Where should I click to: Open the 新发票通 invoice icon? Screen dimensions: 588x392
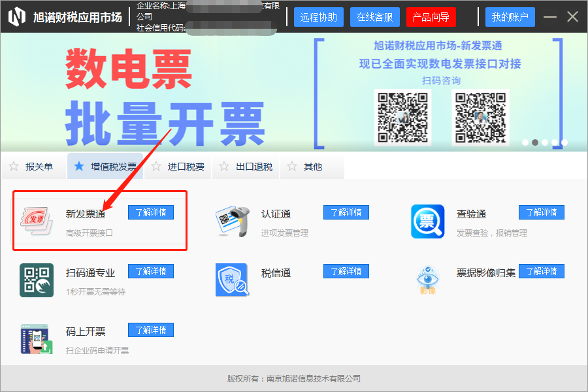[37, 221]
